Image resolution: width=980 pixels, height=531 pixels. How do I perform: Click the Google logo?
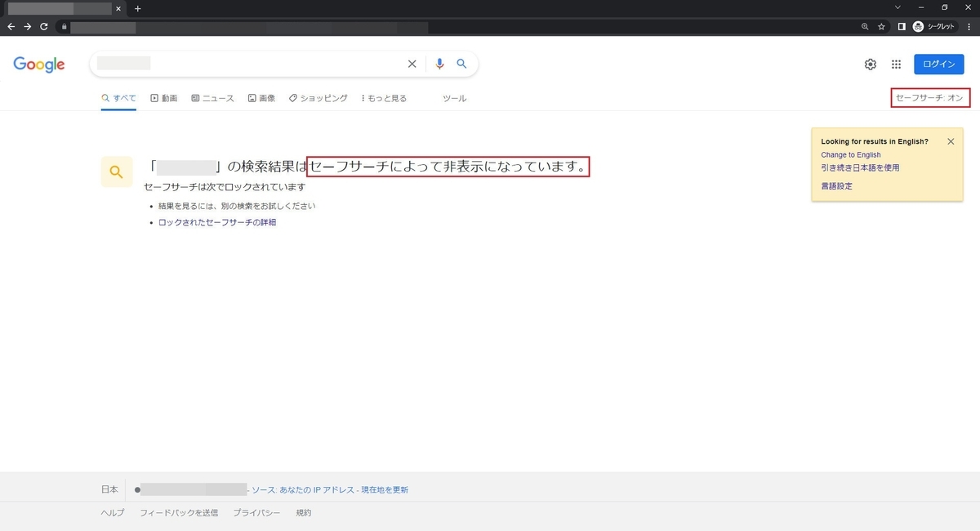point(39,65)
